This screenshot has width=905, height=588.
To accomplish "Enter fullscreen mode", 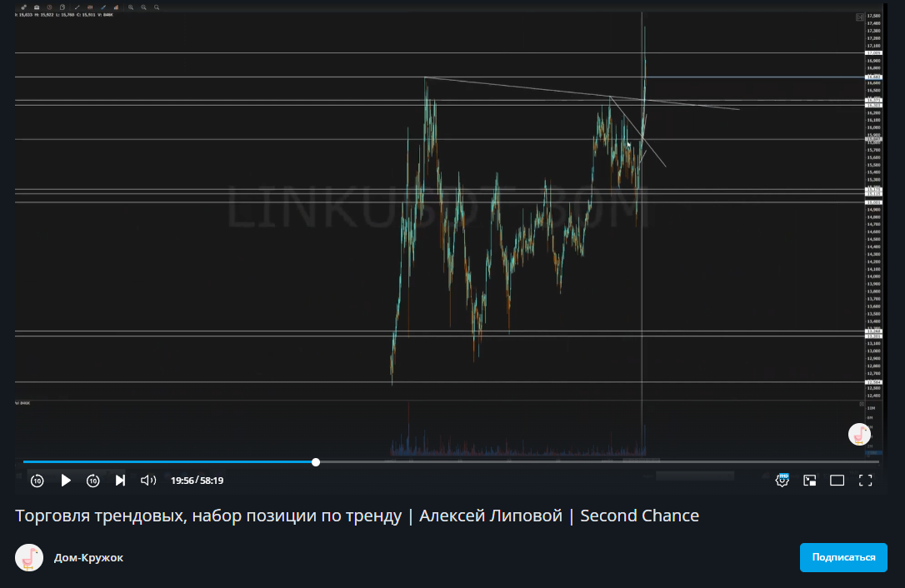I will (865, 481).
